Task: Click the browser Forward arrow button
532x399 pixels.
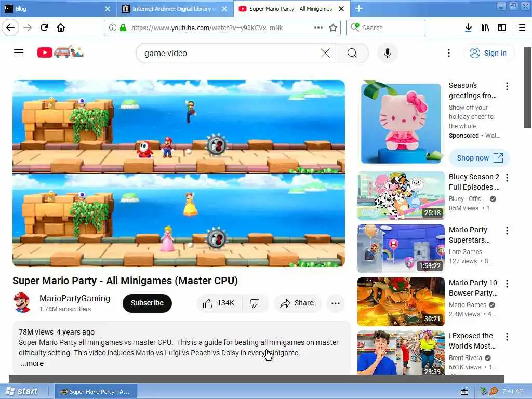Action: click(28, 28)
